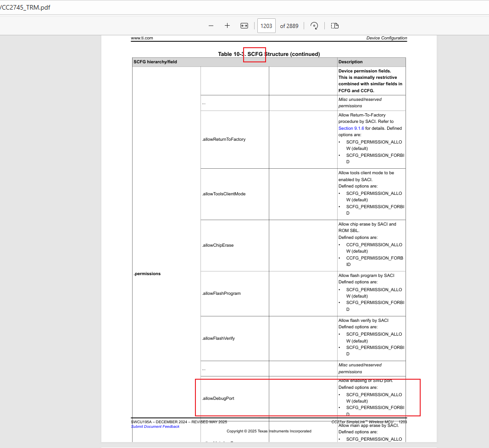Select .allowToolsClientMode field cell
The height and width of the screenshot is (448, 489).
234,194
